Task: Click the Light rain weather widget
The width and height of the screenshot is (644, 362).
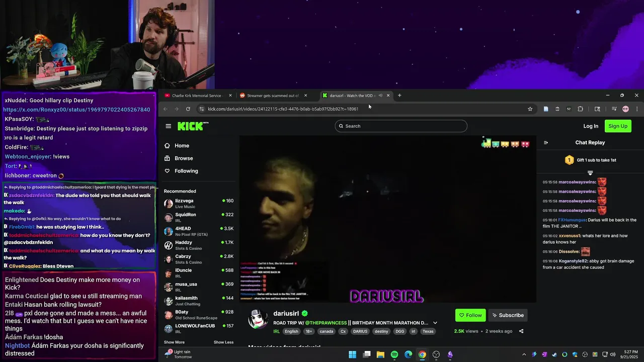Action: [179, 354]
